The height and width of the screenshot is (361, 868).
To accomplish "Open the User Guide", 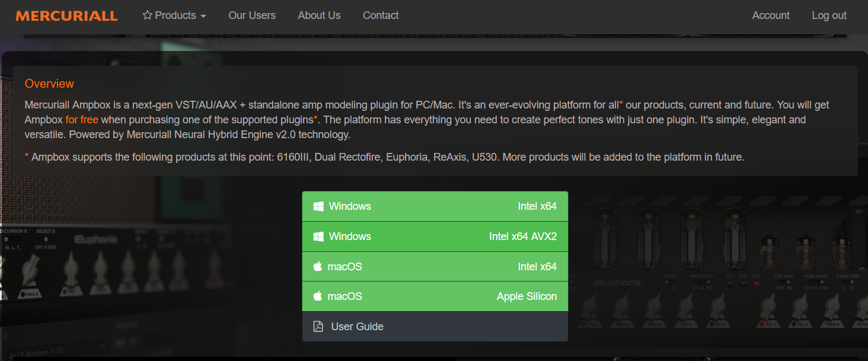I will pyautogui.click(x=358, y=327).
